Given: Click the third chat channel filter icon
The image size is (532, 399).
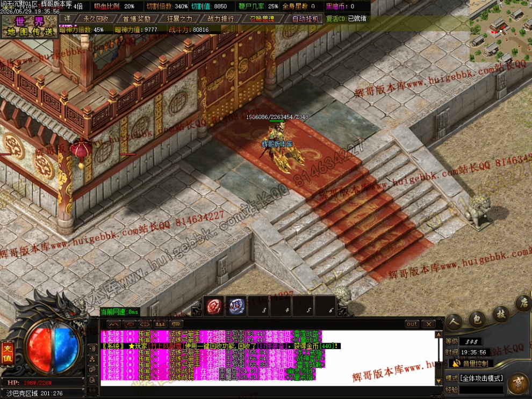Looking at the screenshot, I should point(145,324).
